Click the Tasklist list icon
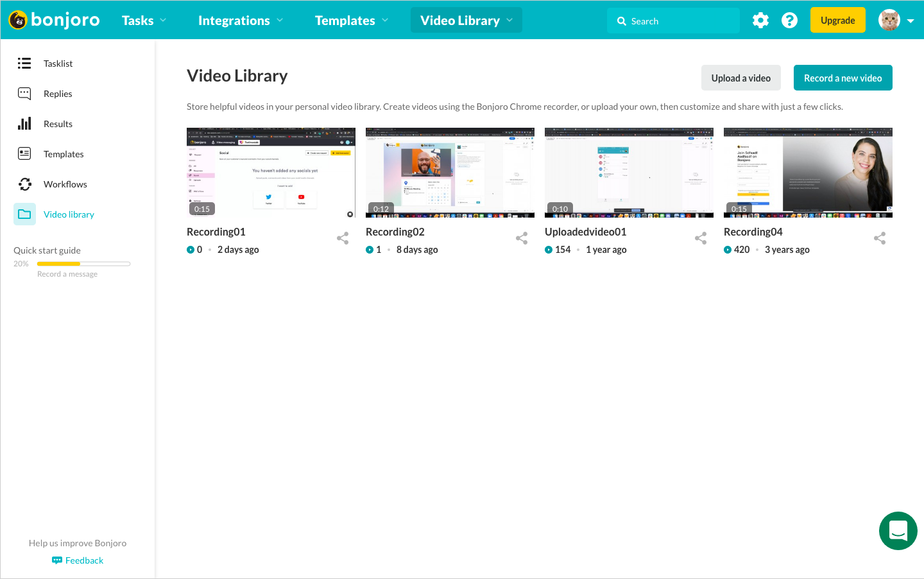The height and width of the screenshot is (579, 924). [24, 63]
